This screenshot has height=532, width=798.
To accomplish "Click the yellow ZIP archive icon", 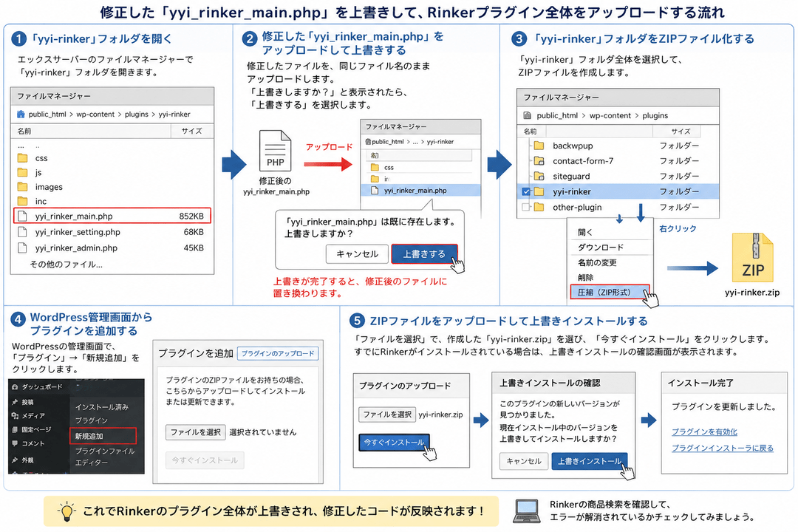I will click(753, 258).
